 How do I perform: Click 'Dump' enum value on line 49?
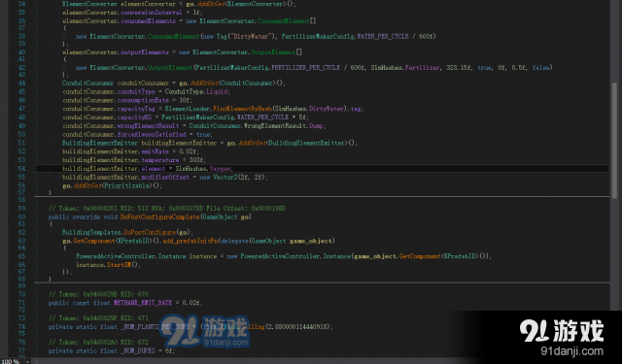(316, 126)
